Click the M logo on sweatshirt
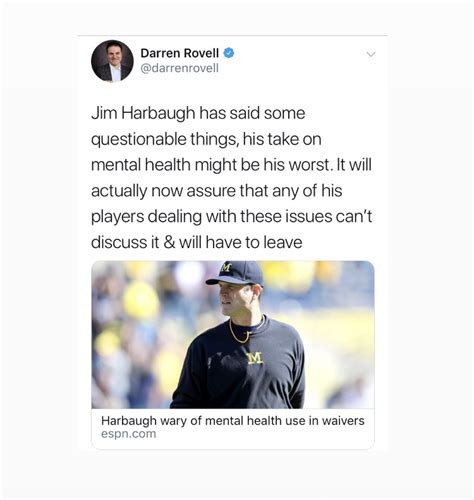This screenshot has width=474, height=500. point(255,359)
